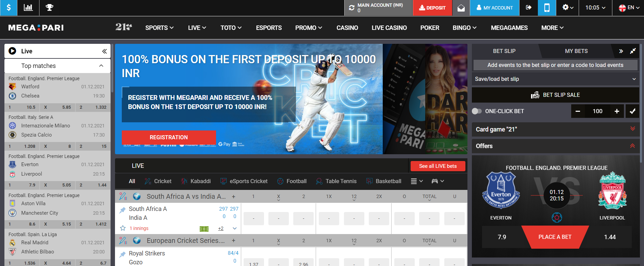
Task: Expand South Africa A vs India A league plus
Action: point(233,197)
